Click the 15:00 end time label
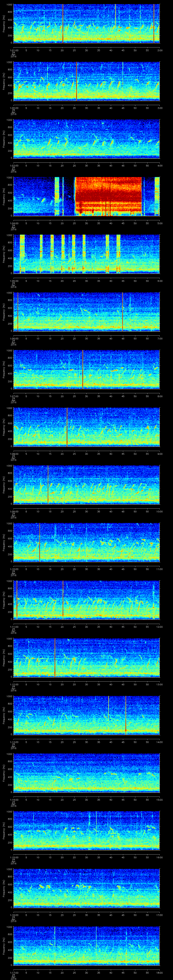Image resolution: width=173 pixels, height=980 pixels. [159, 799]
